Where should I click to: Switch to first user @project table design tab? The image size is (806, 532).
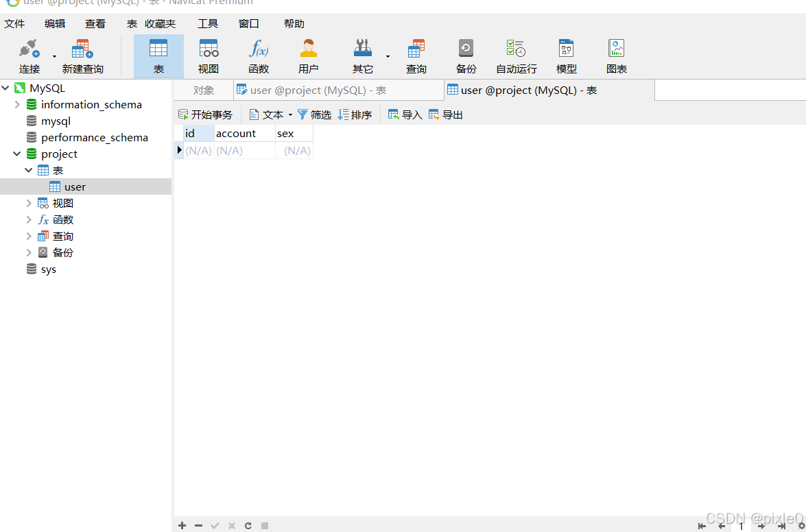[x=339, y=90]
